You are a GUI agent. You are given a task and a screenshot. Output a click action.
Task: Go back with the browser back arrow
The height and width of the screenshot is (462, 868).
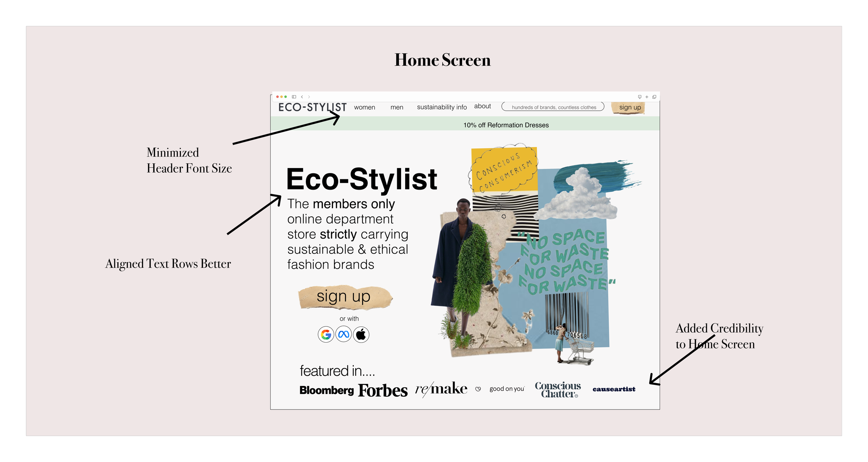[x=302, y=97]
